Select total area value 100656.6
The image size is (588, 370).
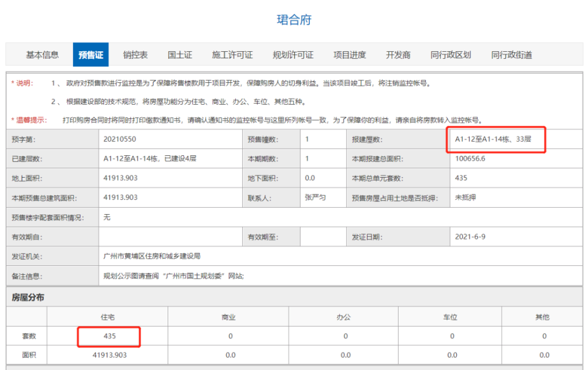click(470, 159)
